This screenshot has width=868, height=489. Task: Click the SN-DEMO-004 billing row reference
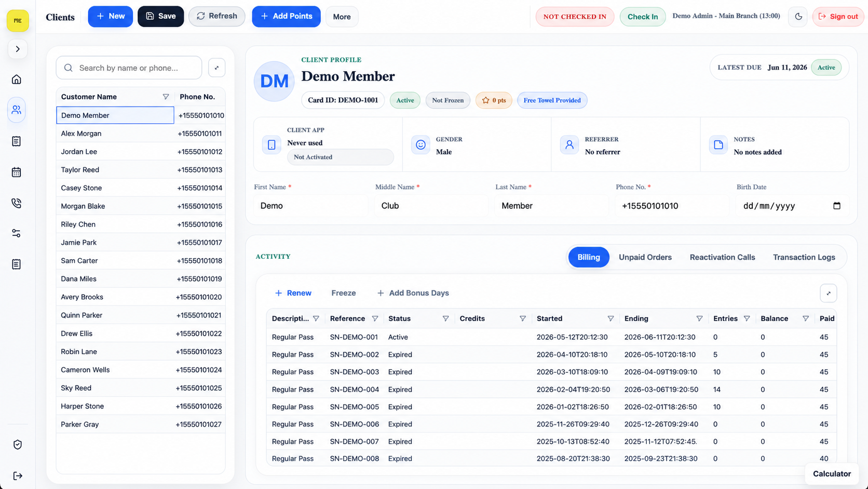point(355,389)
